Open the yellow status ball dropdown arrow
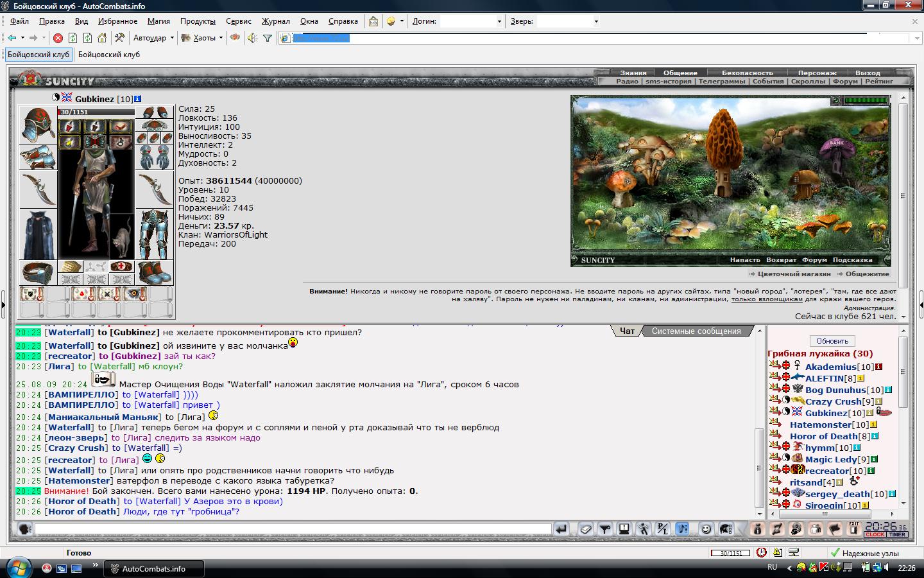 402,21
